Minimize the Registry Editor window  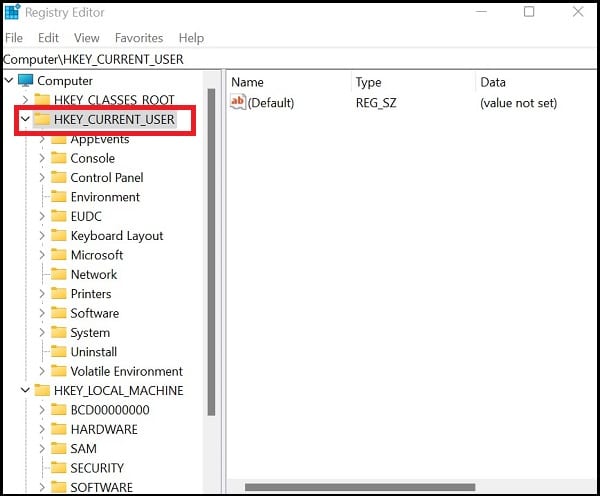tap(481, 12)
